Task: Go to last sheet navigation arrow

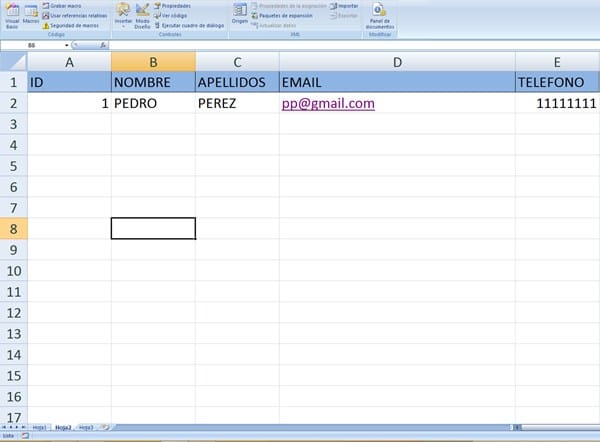Action: pyautogui.click(x=23, y=427)
